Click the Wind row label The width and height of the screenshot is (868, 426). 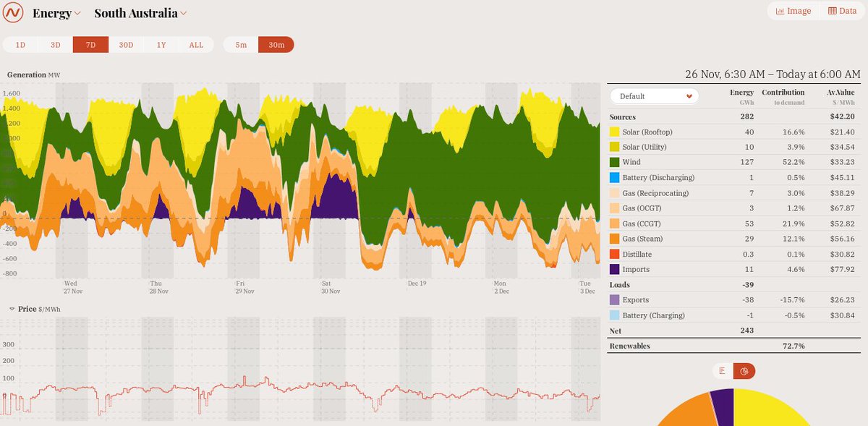(631, 162)
